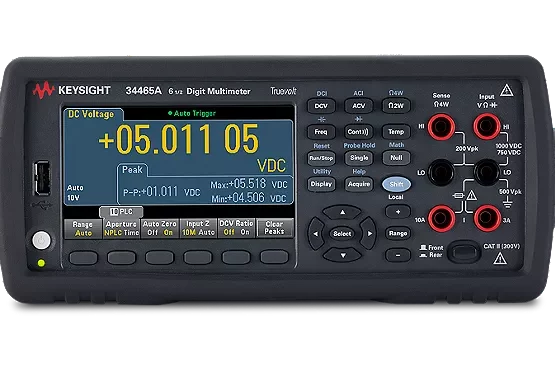Increase range with the plus key
The image size is (555, 372).
[x=398, y=212]
